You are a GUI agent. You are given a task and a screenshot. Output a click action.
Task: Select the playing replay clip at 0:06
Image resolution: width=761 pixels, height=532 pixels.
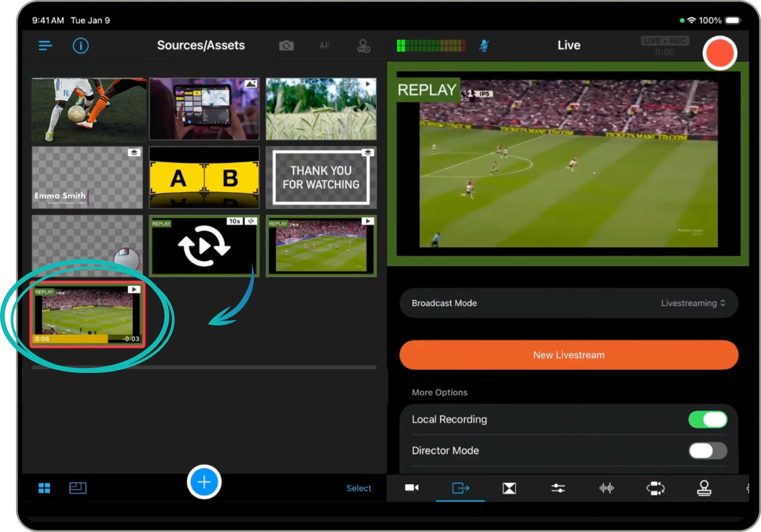pos(87,314)
